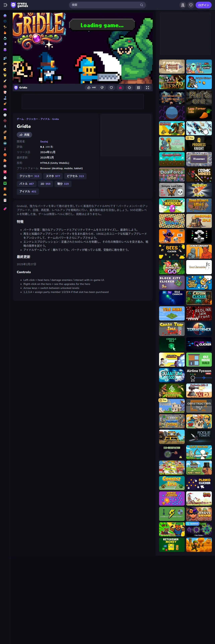215x644 pixels.
Task: Open Idle House Build thumbnail
Action: point(199,359)
